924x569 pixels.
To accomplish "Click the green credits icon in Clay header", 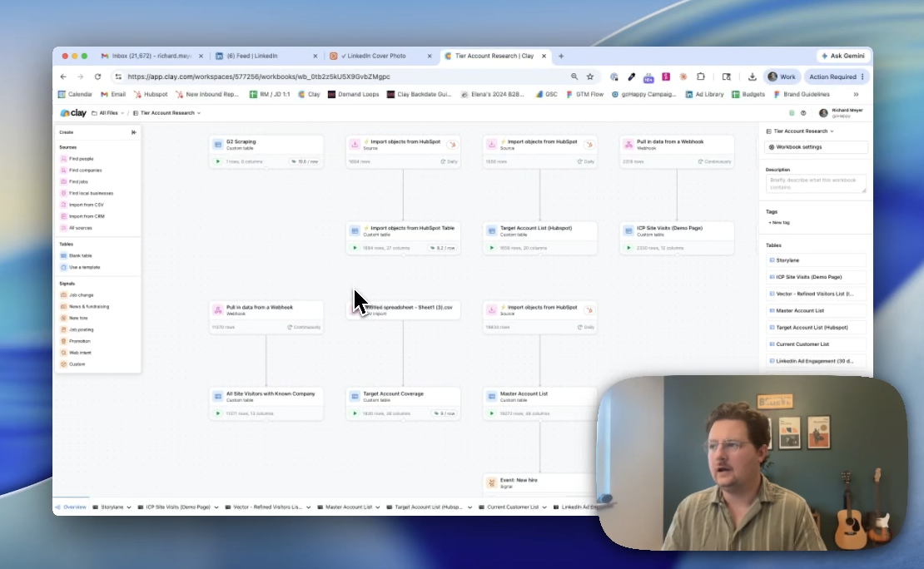I will click(x=792, y=113).
